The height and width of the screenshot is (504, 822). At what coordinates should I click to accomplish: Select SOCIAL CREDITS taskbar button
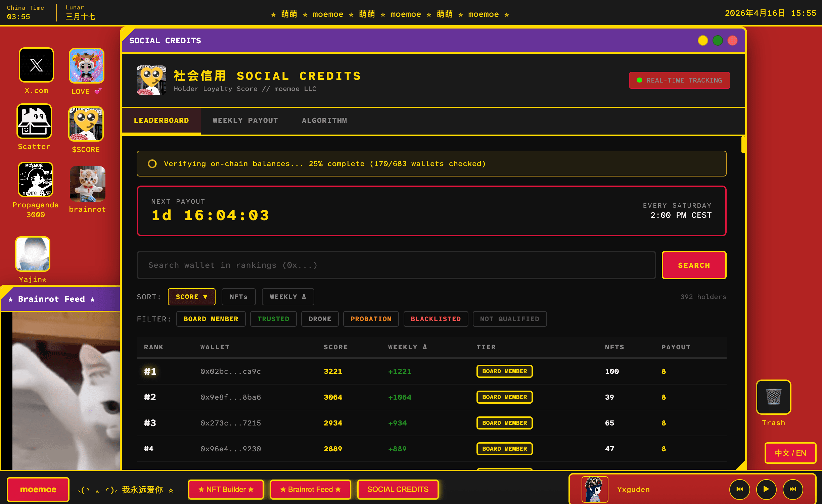(x=398, y=489)
